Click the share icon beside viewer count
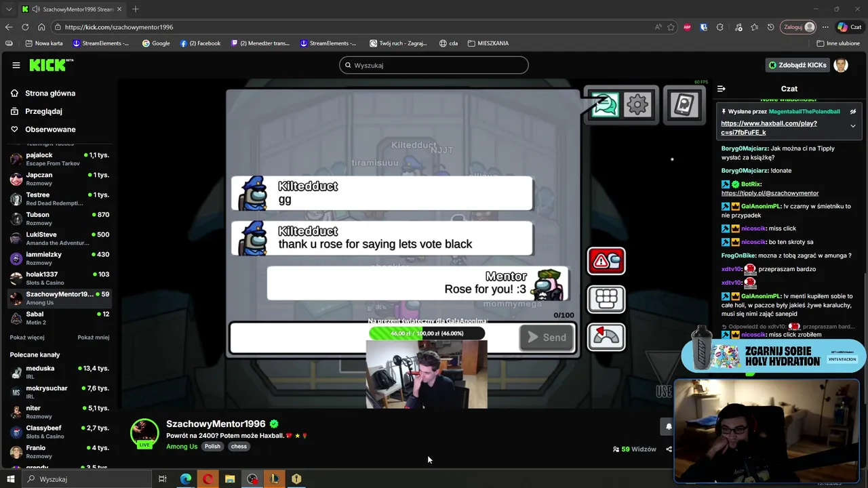The height and width of the screenshot is (488, 868). (669, 449)
